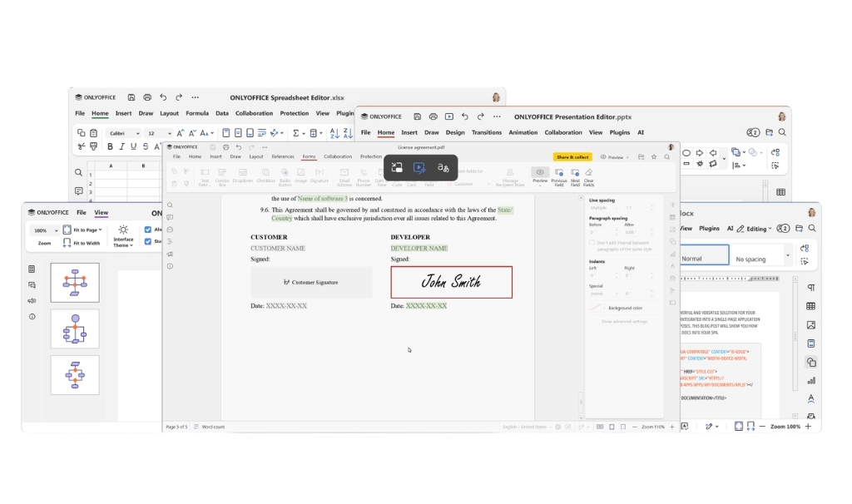This screenshot has height=504, width=852.
Task: Expand summation function dropdown arrow
Action: coord(303,133)
